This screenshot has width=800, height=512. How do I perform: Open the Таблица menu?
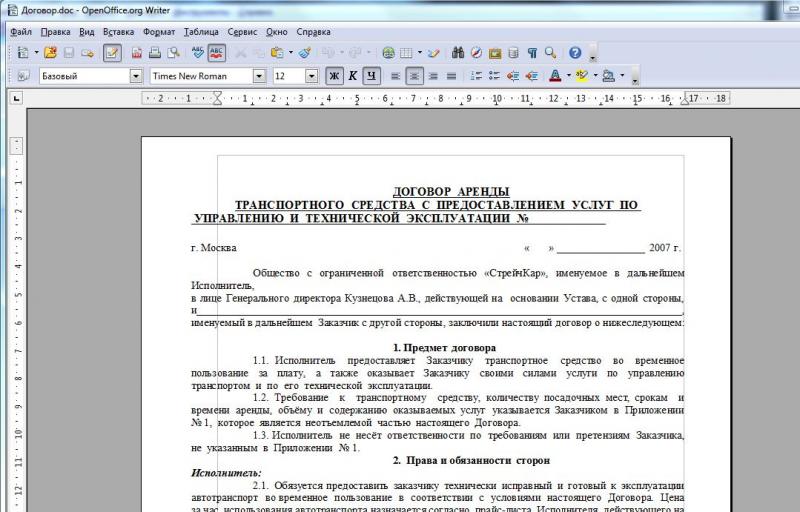point(202,32)
